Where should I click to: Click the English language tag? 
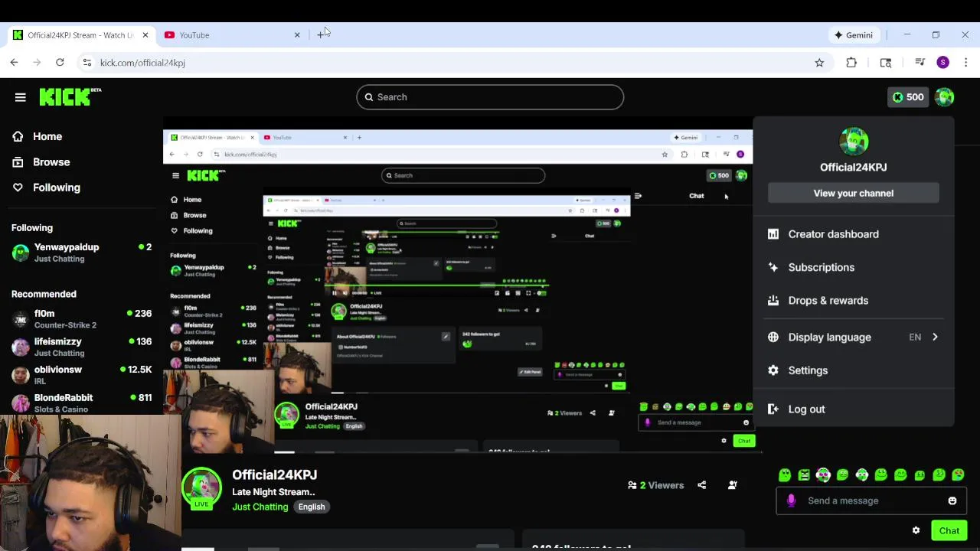tap(312, 507)
